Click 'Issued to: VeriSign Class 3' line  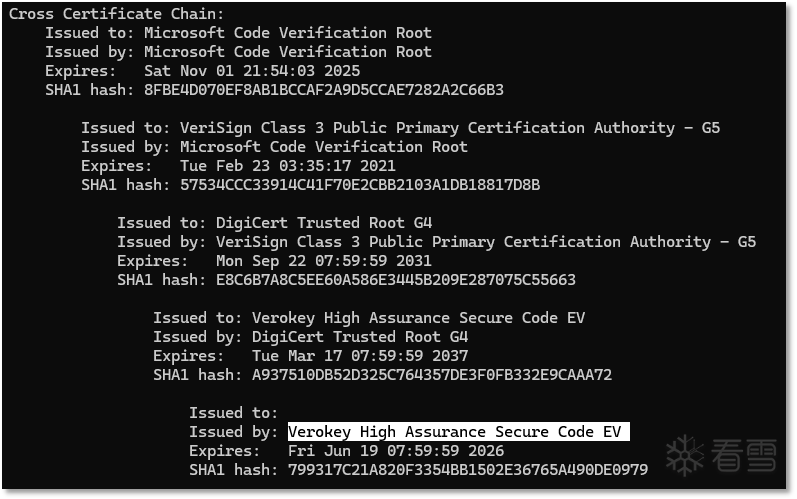click(400, 128)
